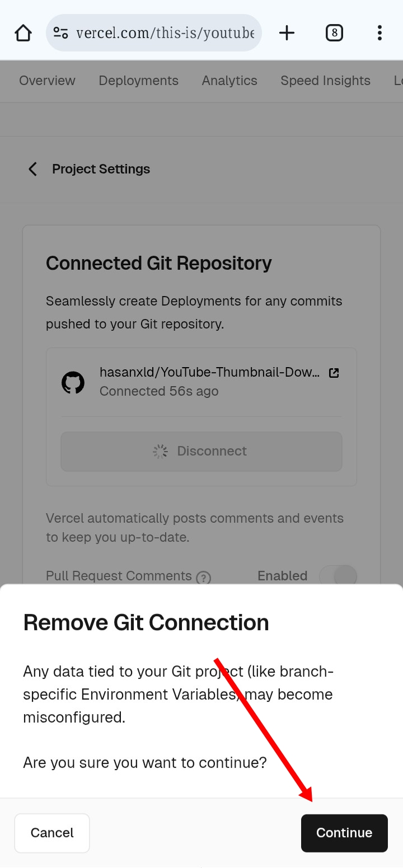Screen dimensions: 403x868
Task: Tap the browser home icon
Action: (x=23, y=33)
